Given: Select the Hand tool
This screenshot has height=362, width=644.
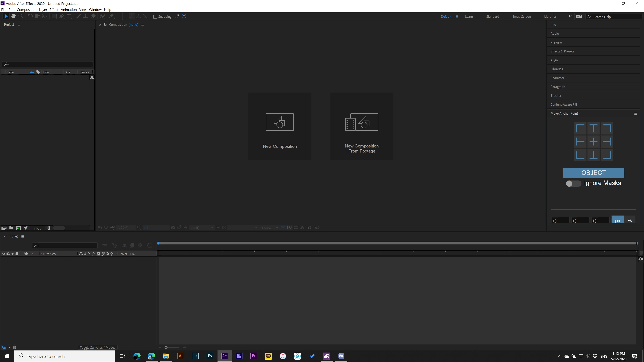Looking at the screenshot, I should tap(13, 16).
